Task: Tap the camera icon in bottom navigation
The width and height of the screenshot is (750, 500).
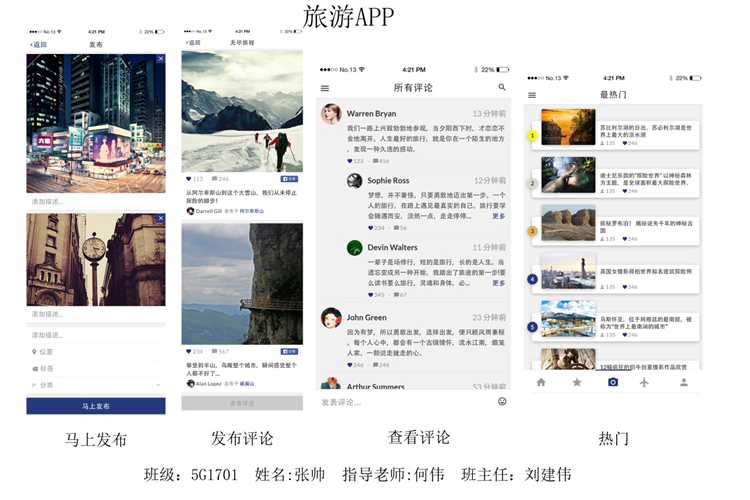Action: click(613, 382)
